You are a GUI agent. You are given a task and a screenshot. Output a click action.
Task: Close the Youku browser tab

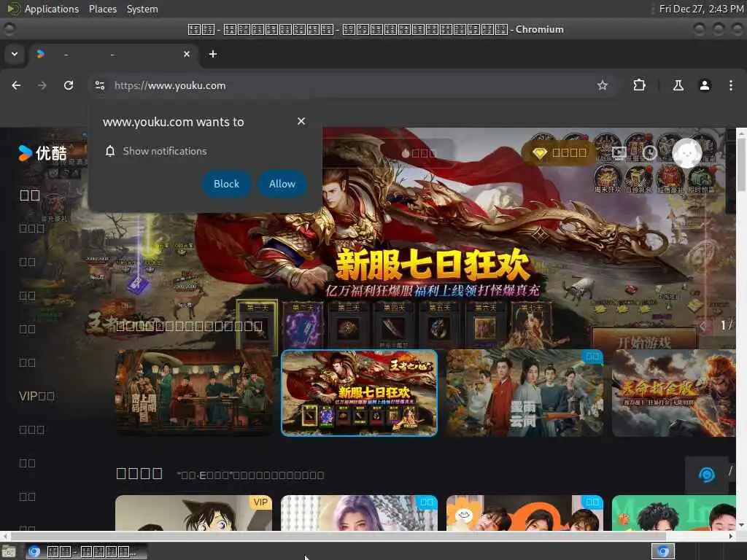tap(187, 54)
